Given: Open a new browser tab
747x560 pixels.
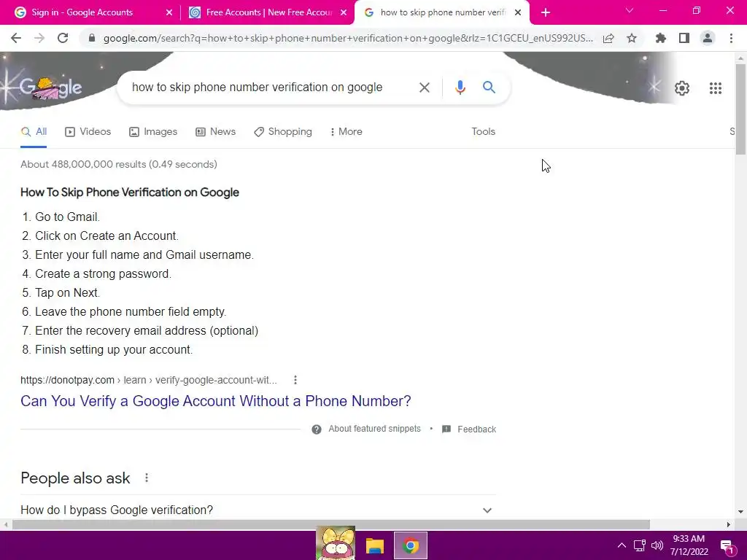Looking at the screenshot, I should click(546, 13).
